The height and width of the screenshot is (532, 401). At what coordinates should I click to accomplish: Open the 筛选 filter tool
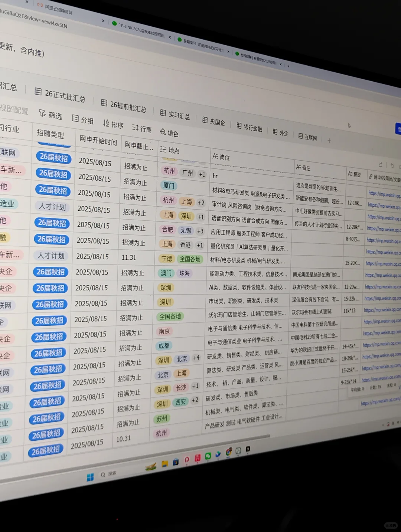click(x=50, y=115)
